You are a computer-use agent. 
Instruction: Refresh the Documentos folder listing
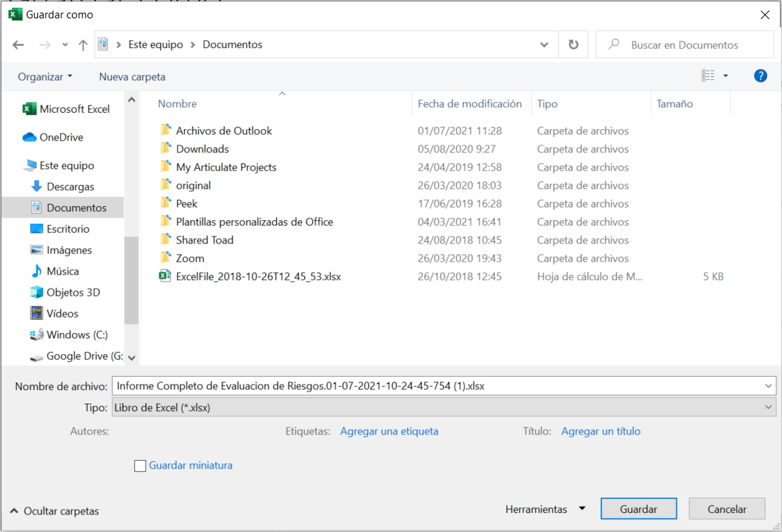(573, 44)
